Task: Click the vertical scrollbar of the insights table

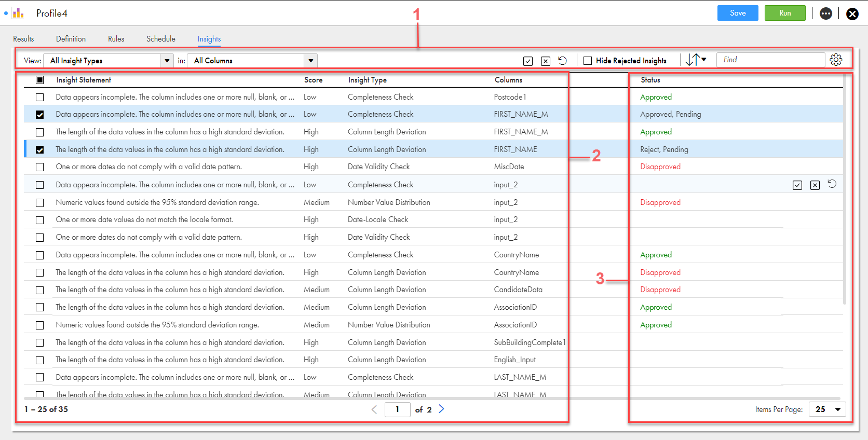Action: [845, 189]
